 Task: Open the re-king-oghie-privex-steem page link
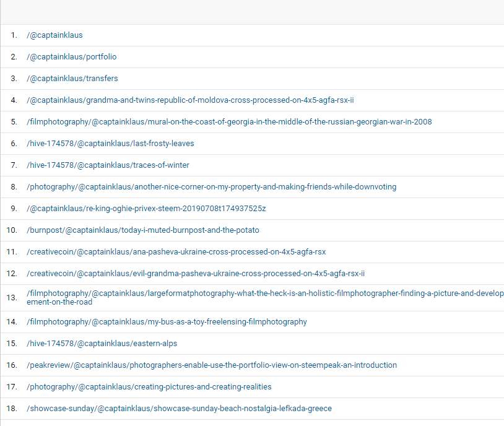click(146, 208)
